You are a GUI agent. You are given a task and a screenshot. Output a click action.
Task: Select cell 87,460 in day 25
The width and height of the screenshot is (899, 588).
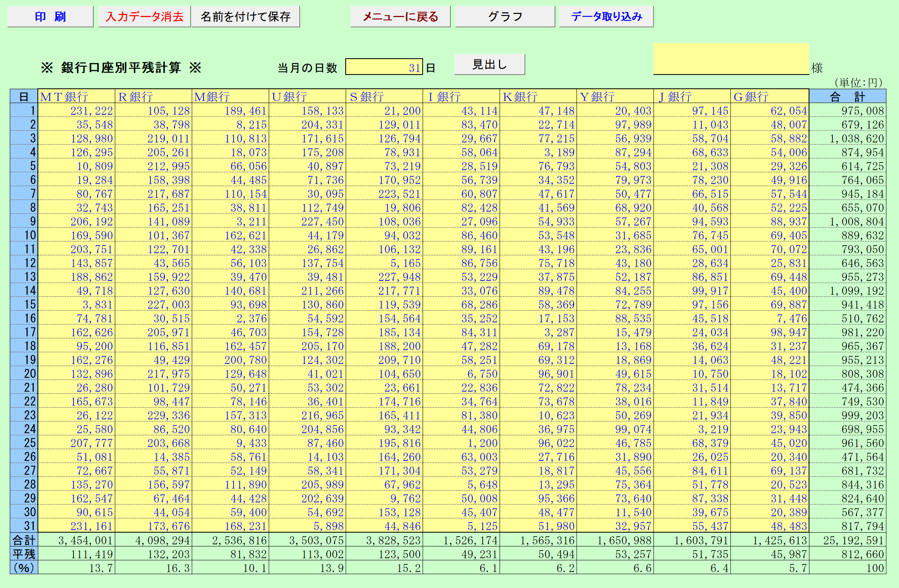[x=307, y=443]
